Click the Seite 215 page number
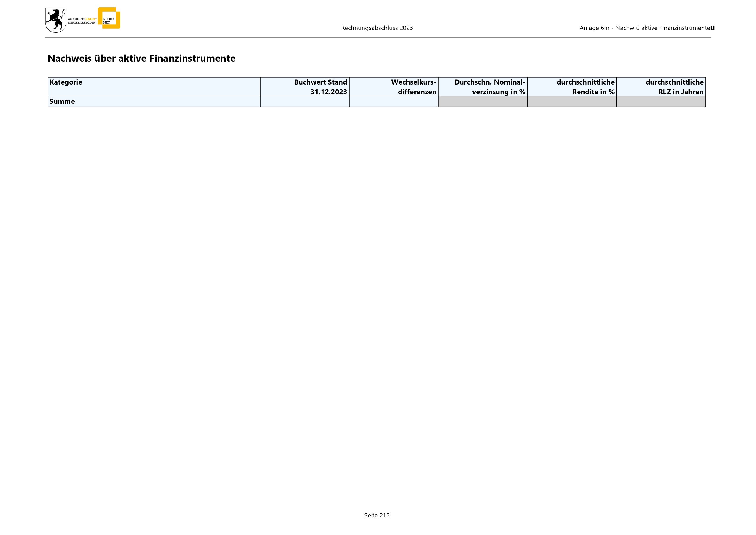The height and width of the screenshot is (535, 756). pos(377,515)
